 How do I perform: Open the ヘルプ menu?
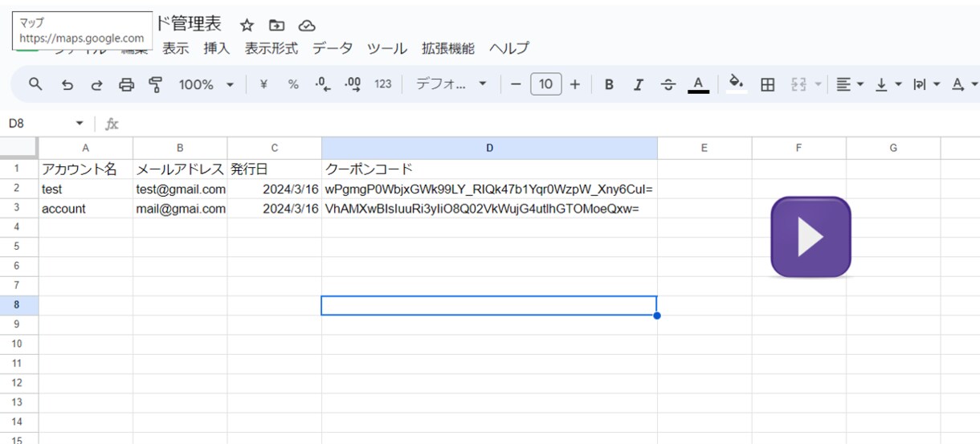[509, 49]
